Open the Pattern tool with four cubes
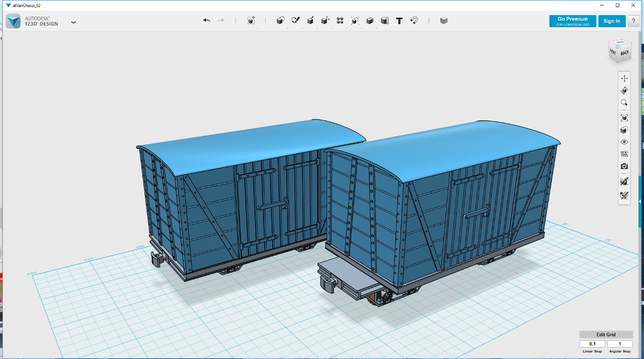The width and height of the screenshot is (644, 359). click(x=340, y=21)
